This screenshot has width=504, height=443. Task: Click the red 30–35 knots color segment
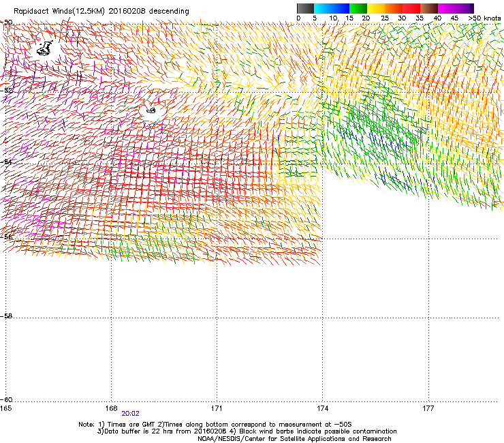click(x=411, y=8)
